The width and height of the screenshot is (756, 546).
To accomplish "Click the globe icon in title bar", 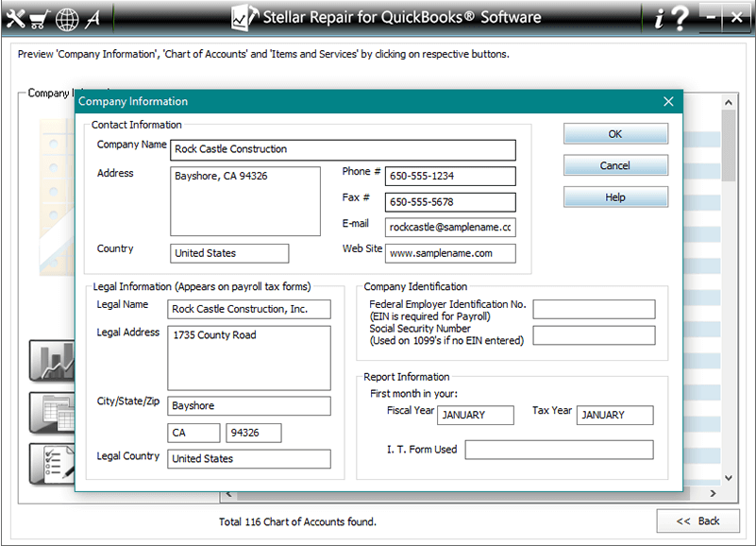I will tap(67, 18).
